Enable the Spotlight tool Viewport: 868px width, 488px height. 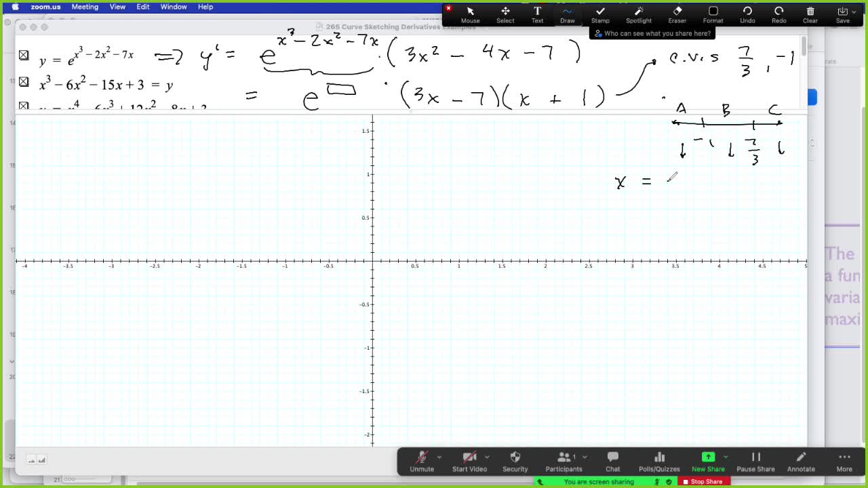pyautogui.click(x=638, y=14)
